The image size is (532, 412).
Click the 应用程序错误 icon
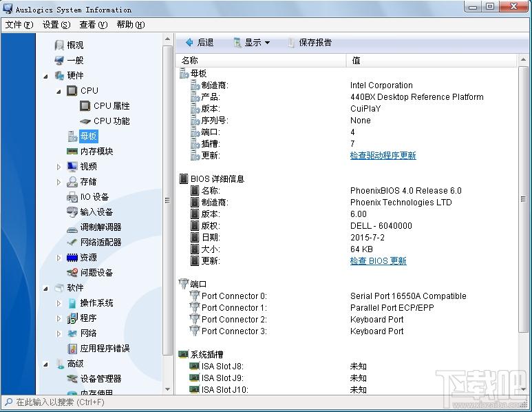(x=72, y=349)
